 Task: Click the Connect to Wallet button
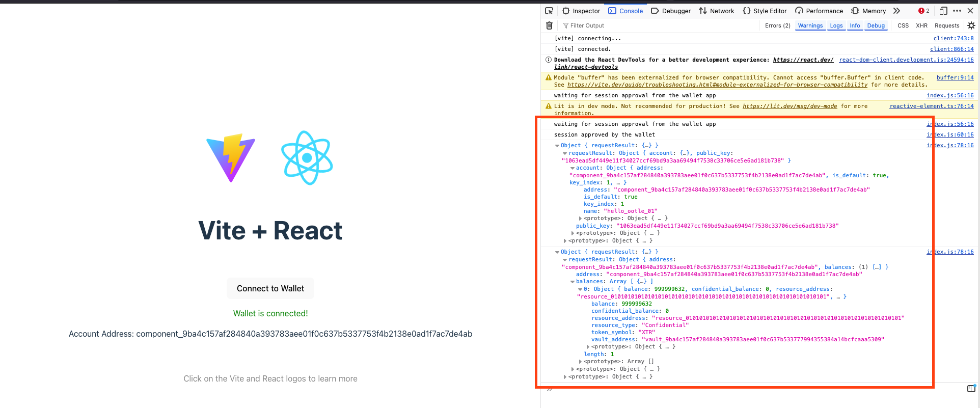click(270, 288)
